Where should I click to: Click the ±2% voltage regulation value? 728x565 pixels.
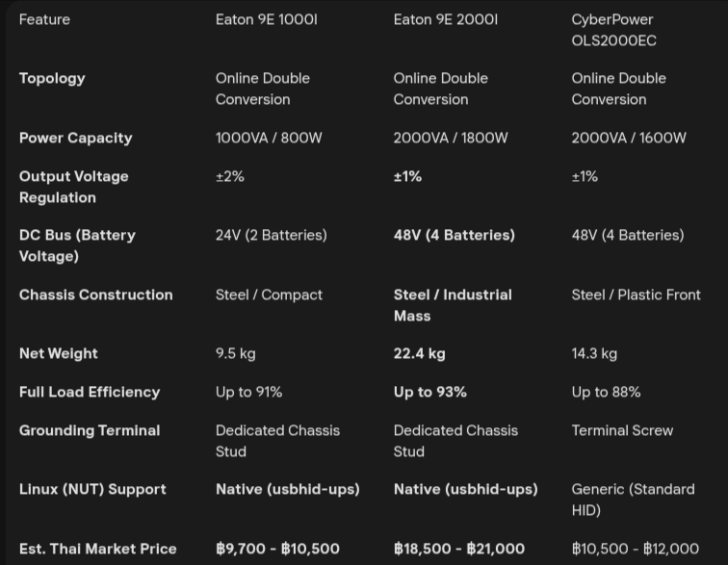(x=230, y=176)
